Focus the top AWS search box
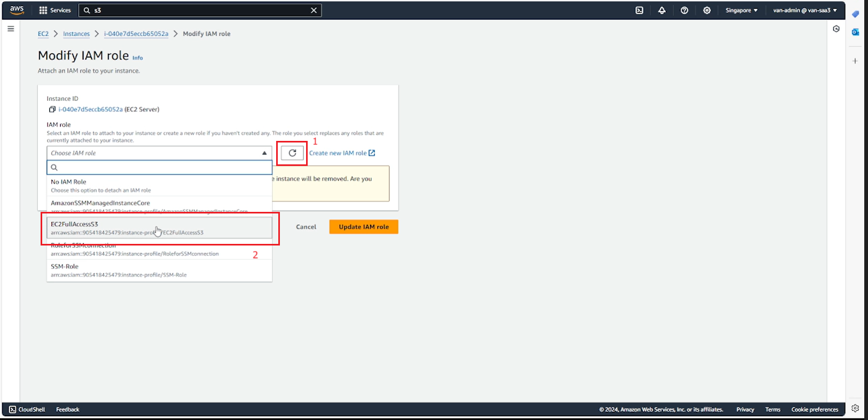The height and width of the screenshot is (420, 868). point(200,10)
